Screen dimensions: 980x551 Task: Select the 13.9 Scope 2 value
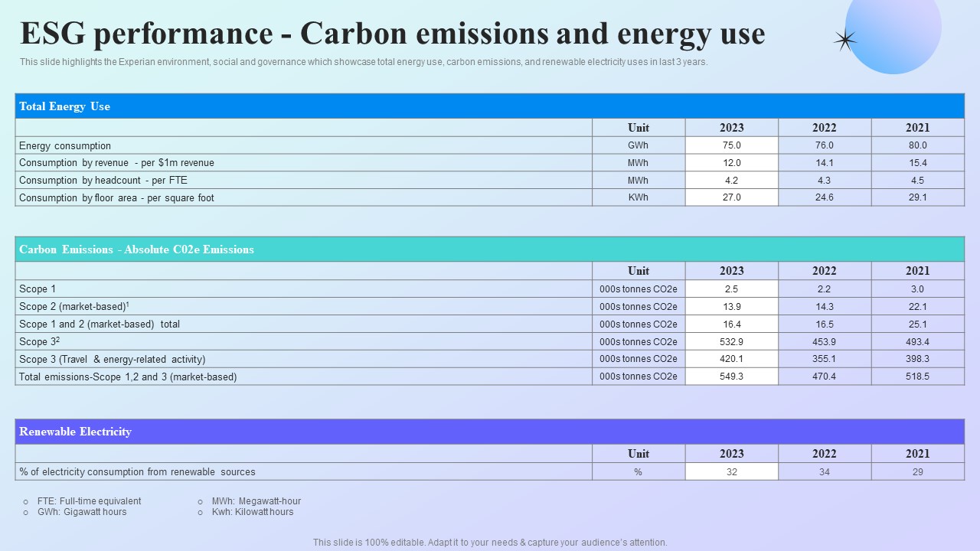pyautogui.click(x=732, y=306)
